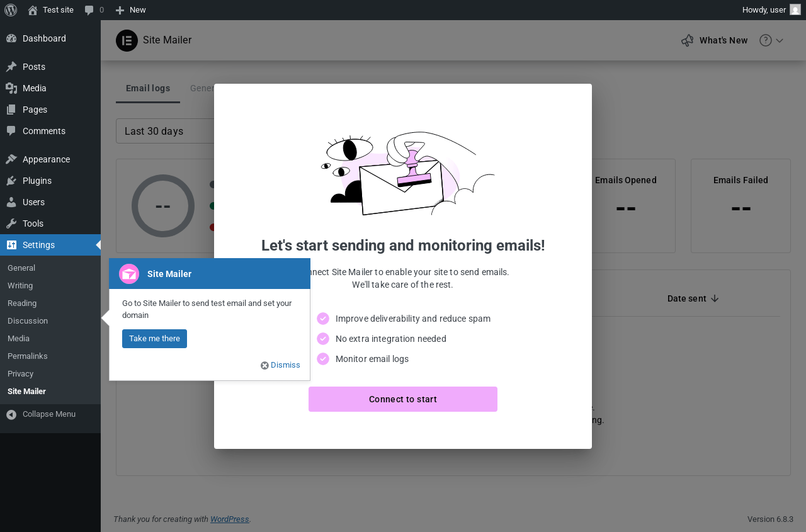Open Reading settings submenu
This screenshot has width=806, height=532.
pyautogui.click(x=22, y=303)
